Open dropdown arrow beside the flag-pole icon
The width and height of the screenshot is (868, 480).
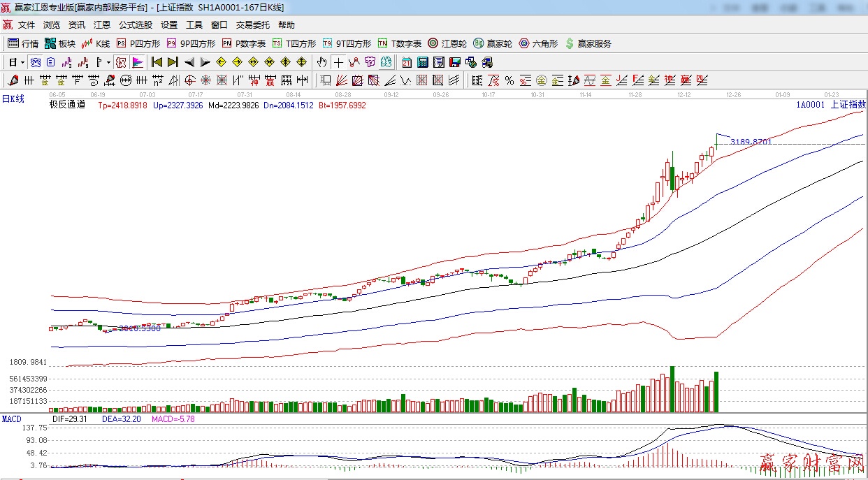click(x=108, y=62)
